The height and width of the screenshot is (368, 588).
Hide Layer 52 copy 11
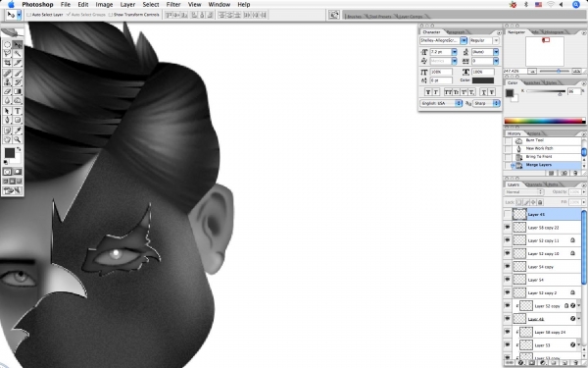tap(508, 240)
